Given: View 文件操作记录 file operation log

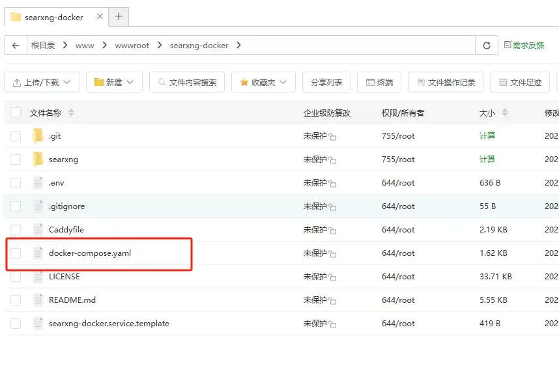Looking at the screenshot, I should coord(445,82).
